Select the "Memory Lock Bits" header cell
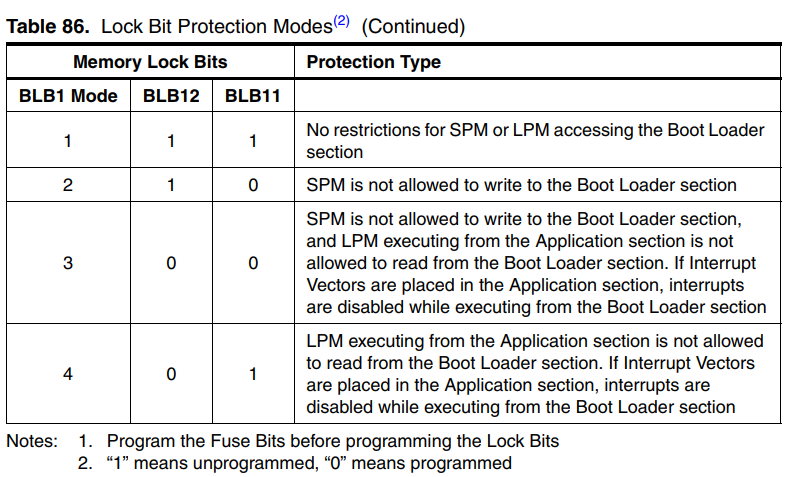This screenshot has height=477, width=791. coord(150,62)
